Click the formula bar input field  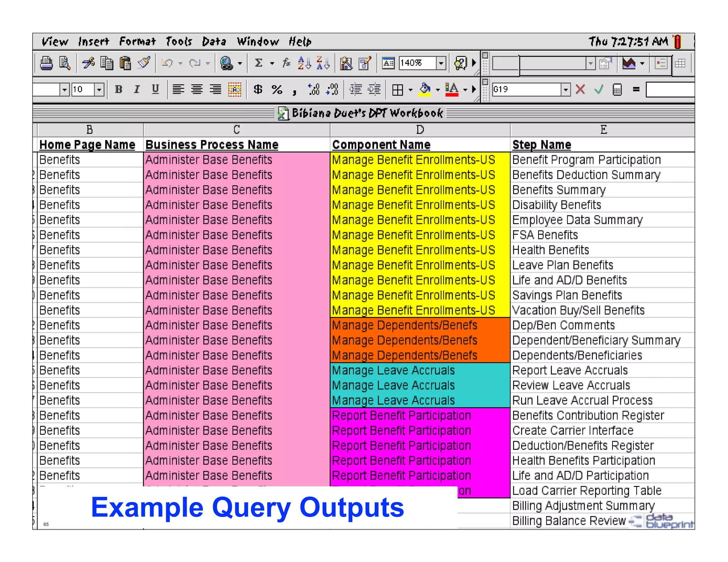[670, 89]
